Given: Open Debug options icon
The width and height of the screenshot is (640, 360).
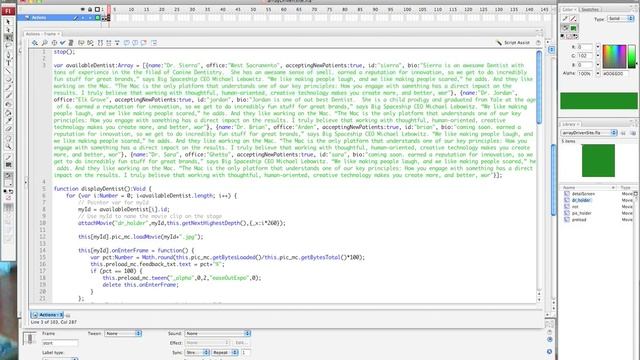Looking at the screenshot, I should click(90, 42).
